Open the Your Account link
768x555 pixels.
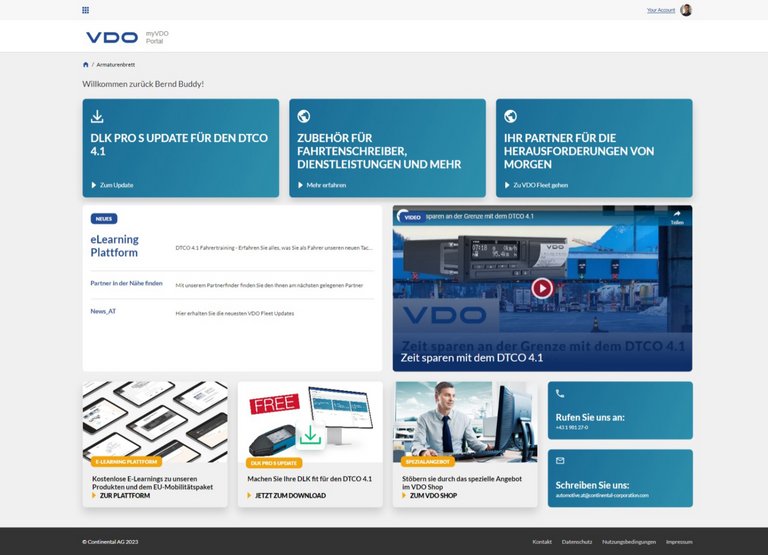click(x=660, y=10)
